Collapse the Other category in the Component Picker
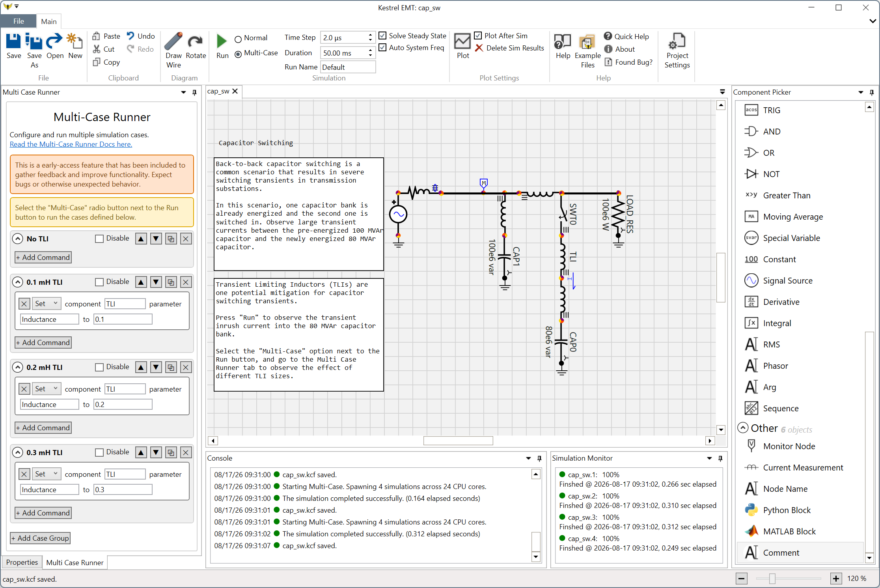The height and width of the screenshot is (588, 880). [743, 428]
